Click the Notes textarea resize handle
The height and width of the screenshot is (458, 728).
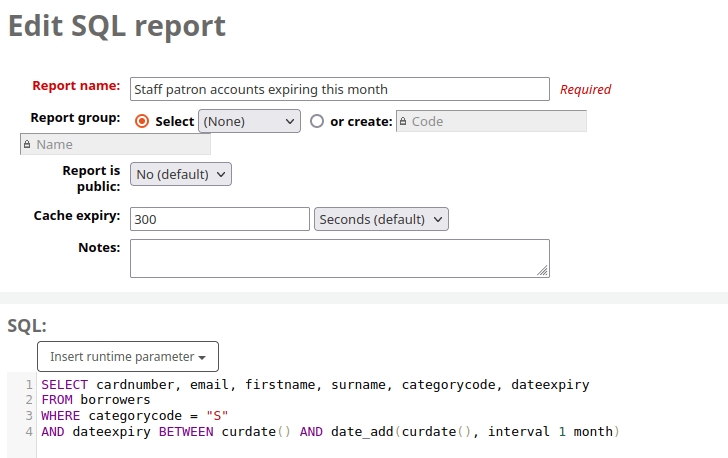pyautogui.click(x=542, y=270)
